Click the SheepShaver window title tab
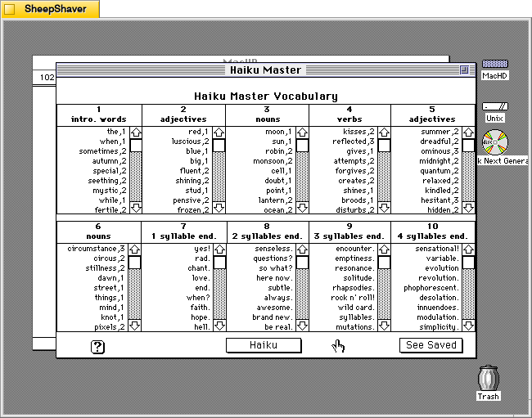The height and width of the screenshot is (418, 532). point(50,9)
